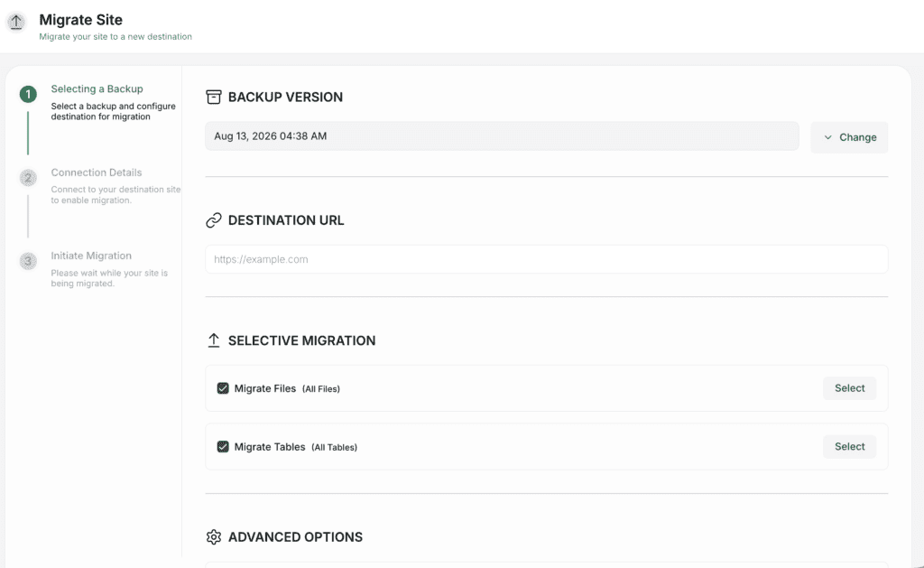Screen dimensions: 924x568
Task: Open the Initiate Migration step
Action: tap(91, 256)
